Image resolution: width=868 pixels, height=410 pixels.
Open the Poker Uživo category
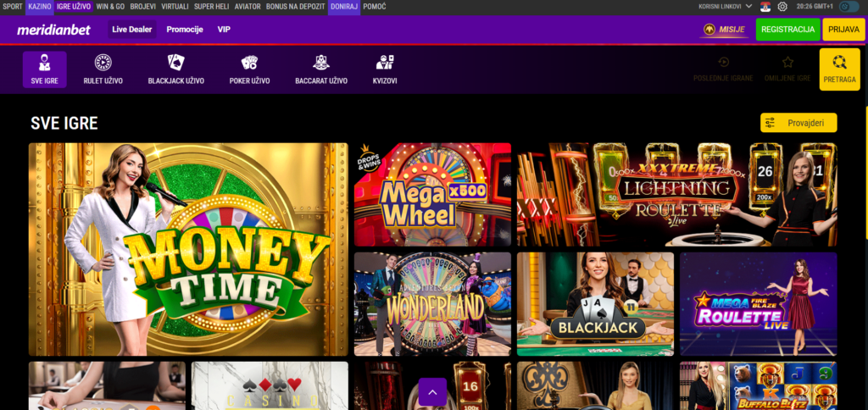tap(249, 69)
